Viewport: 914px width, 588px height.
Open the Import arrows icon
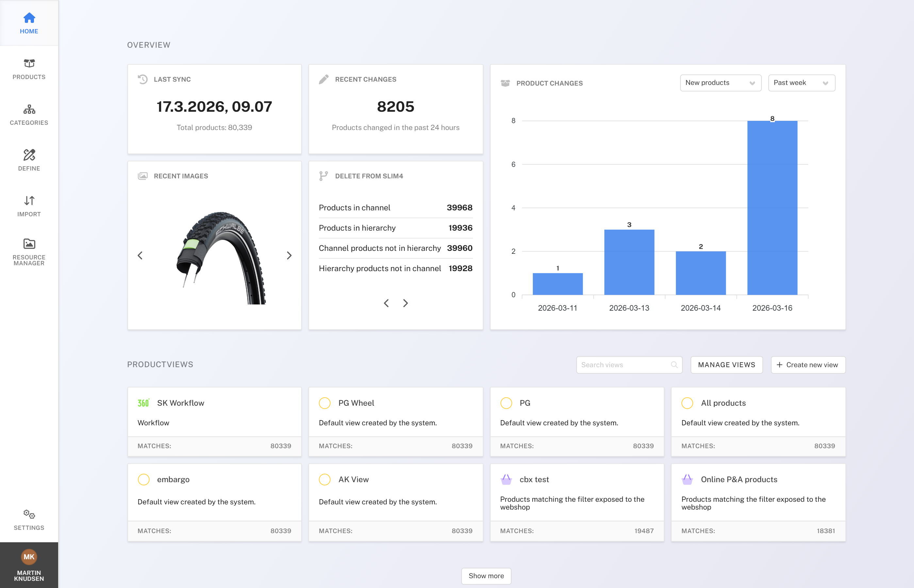click(x=29, y=201)
